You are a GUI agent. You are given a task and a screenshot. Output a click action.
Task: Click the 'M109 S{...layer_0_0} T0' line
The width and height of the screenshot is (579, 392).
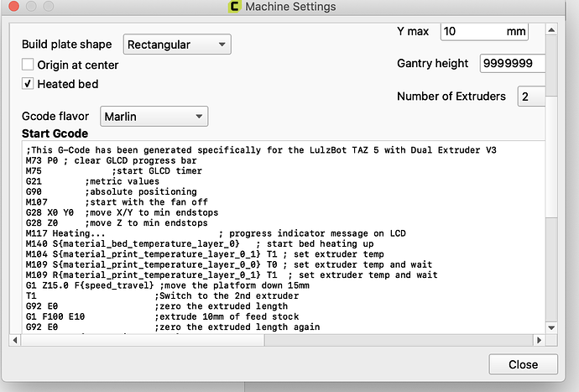[229, 264]
